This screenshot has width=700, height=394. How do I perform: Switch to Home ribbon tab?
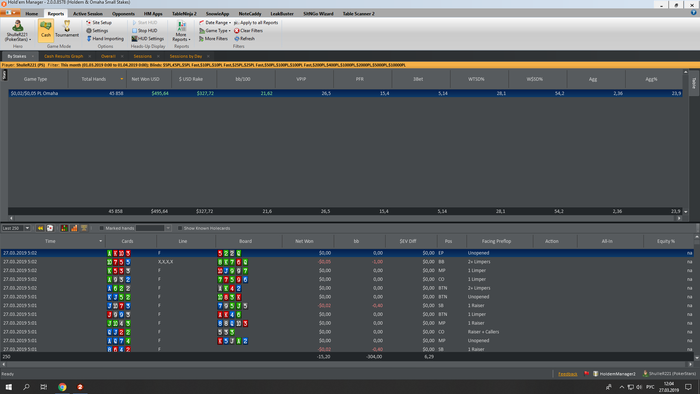[32, 13]
